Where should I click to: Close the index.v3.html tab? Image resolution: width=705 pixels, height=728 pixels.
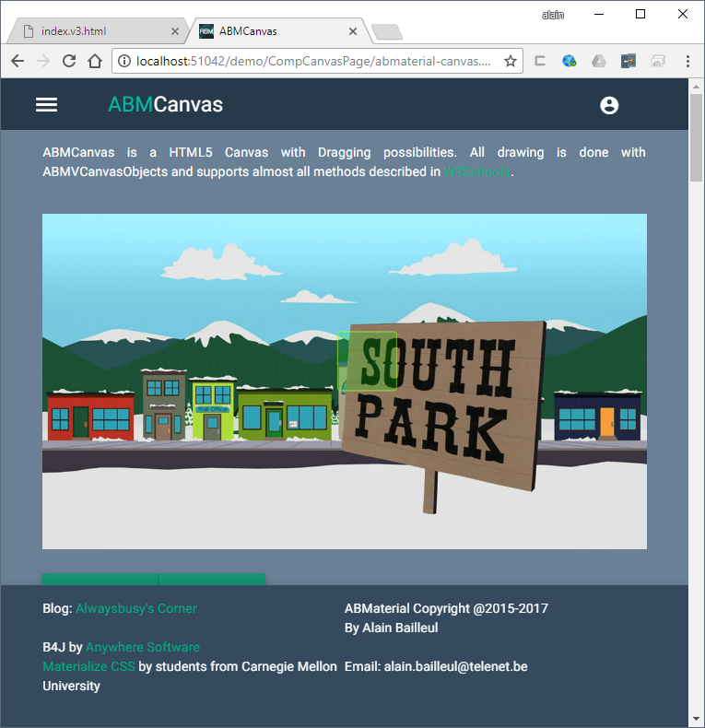tap(175, 31)
